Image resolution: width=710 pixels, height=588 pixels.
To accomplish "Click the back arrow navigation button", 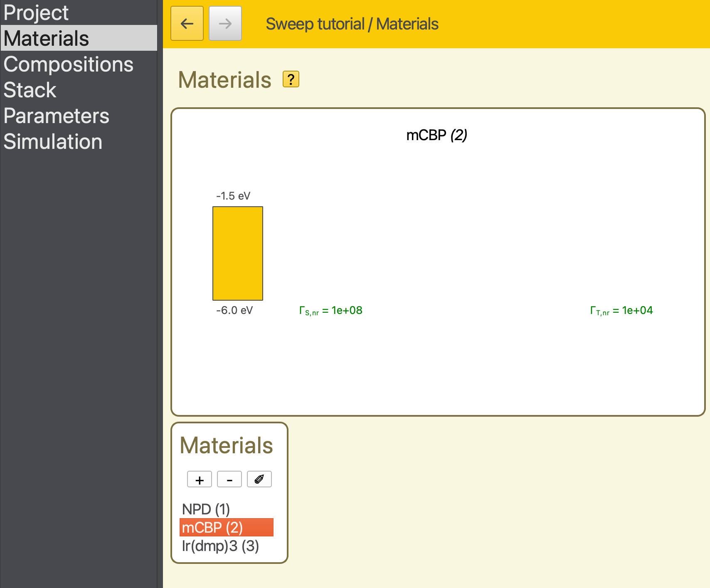I will point(187,24).
